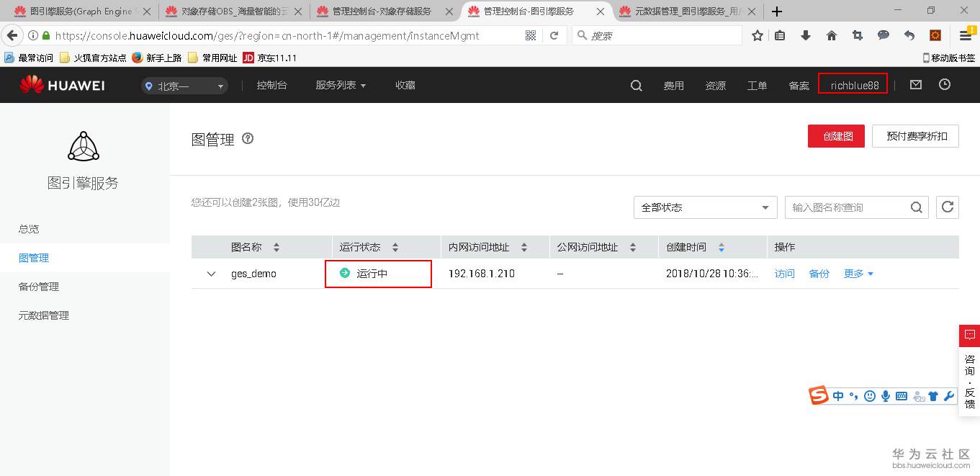This screenshot has width=980, height=476.
Task: Click the 访问 link for ges_demo
Action: pos(785,274)
